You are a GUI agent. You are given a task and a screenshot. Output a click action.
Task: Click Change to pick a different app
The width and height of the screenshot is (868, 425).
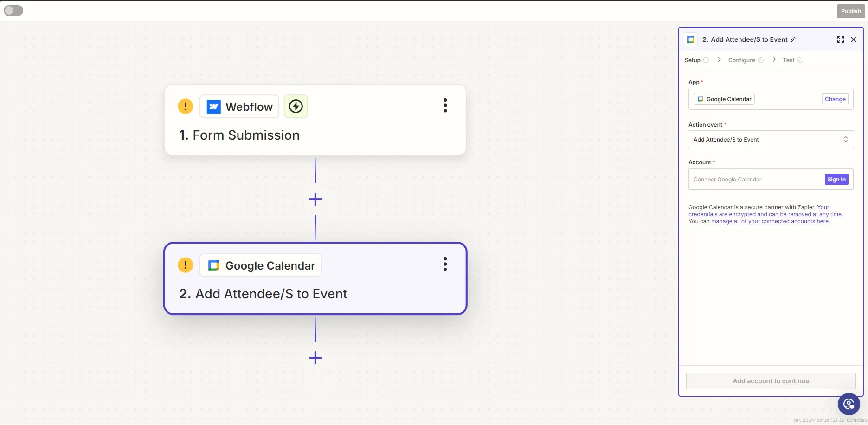pos(835,99)
